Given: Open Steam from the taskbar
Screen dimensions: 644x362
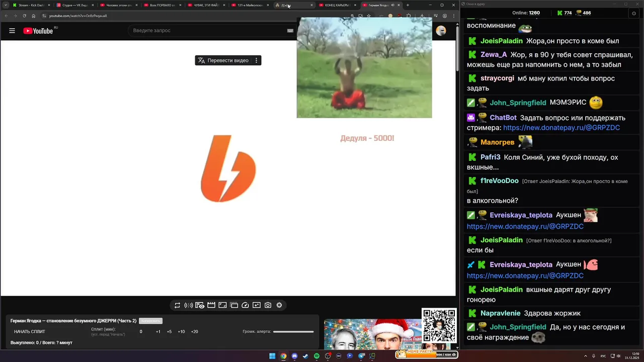Looking at the screenshot, I should 305,356.
